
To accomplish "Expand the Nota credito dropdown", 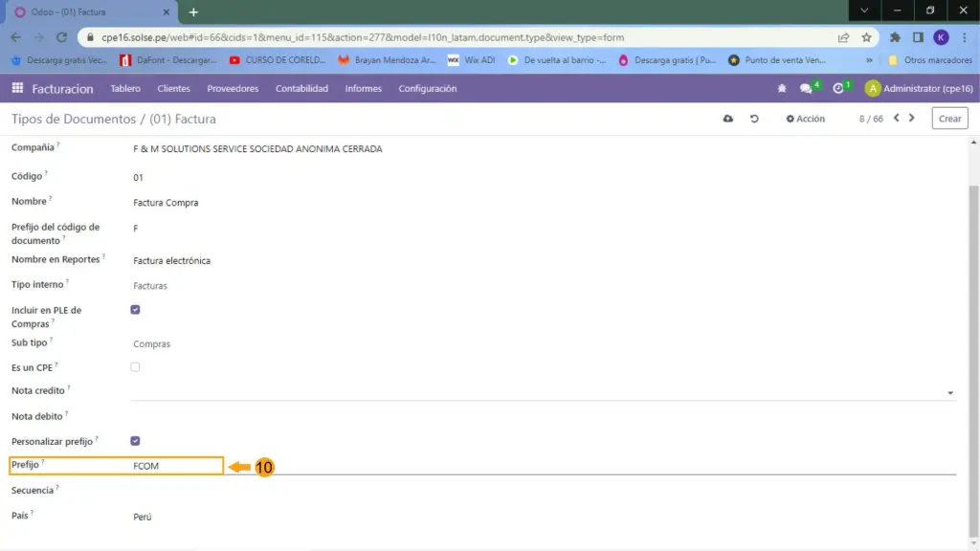I will click(x=950, y=393).
